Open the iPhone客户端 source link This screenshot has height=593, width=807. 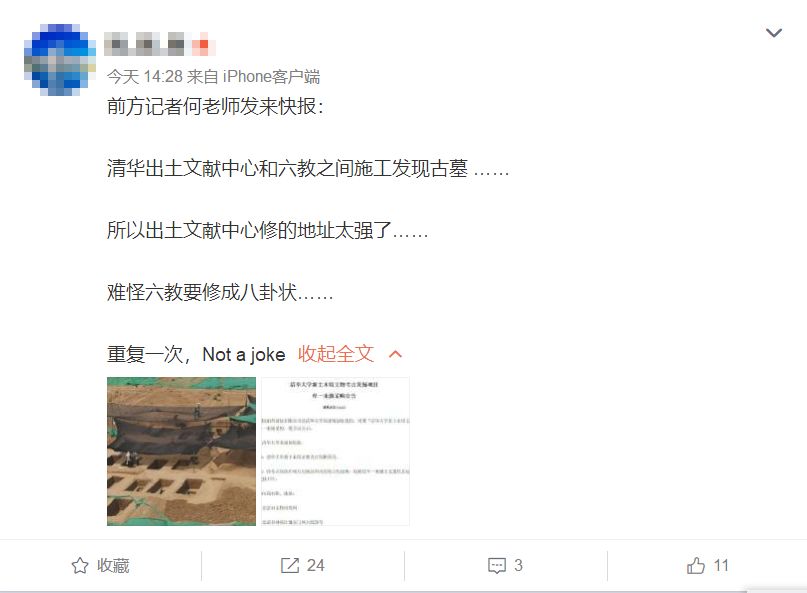pos(271,77)
